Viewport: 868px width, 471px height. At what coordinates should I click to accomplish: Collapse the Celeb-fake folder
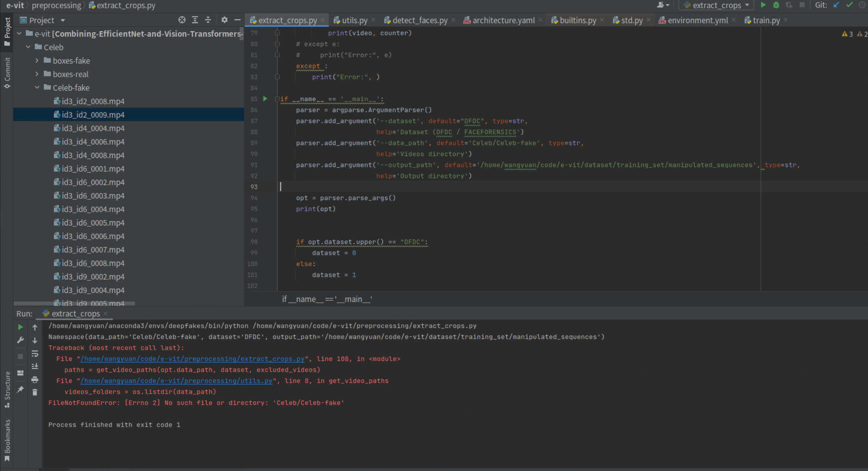[x=37, y=88]
